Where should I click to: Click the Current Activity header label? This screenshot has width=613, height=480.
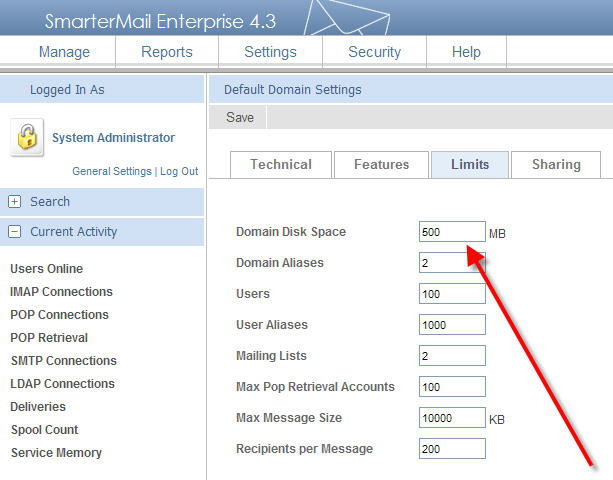(x=73, y=231)
